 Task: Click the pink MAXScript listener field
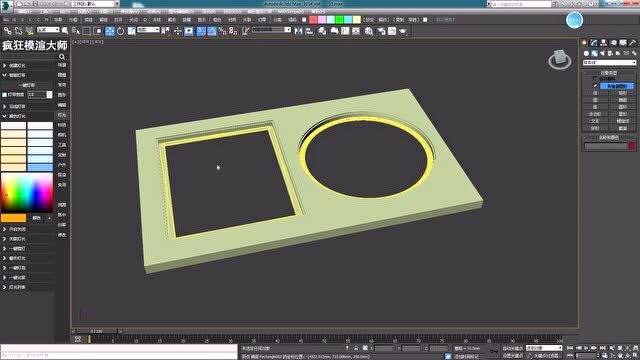point(119,348)
